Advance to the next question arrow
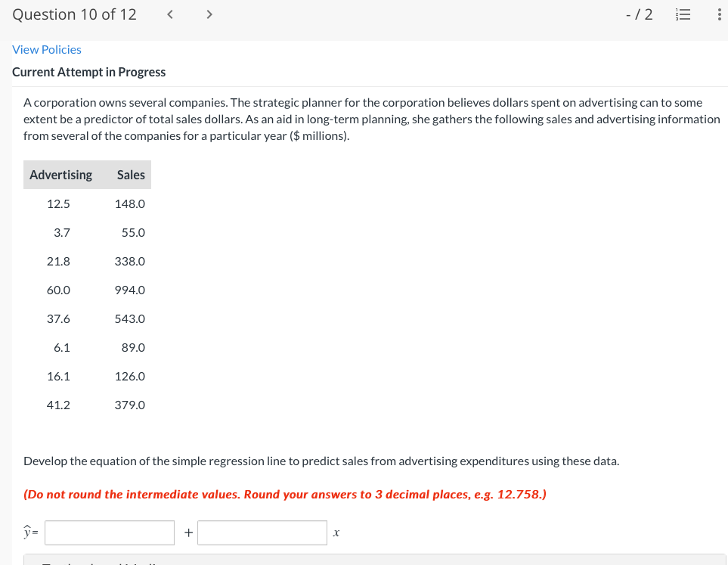This screenshot has width=728, height=565. pos(209,14)
